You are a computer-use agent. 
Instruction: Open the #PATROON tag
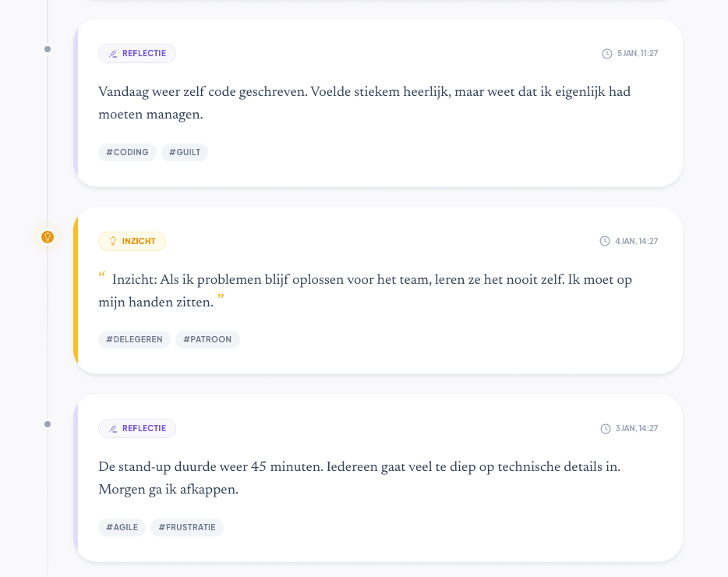(x=207, y=339)
